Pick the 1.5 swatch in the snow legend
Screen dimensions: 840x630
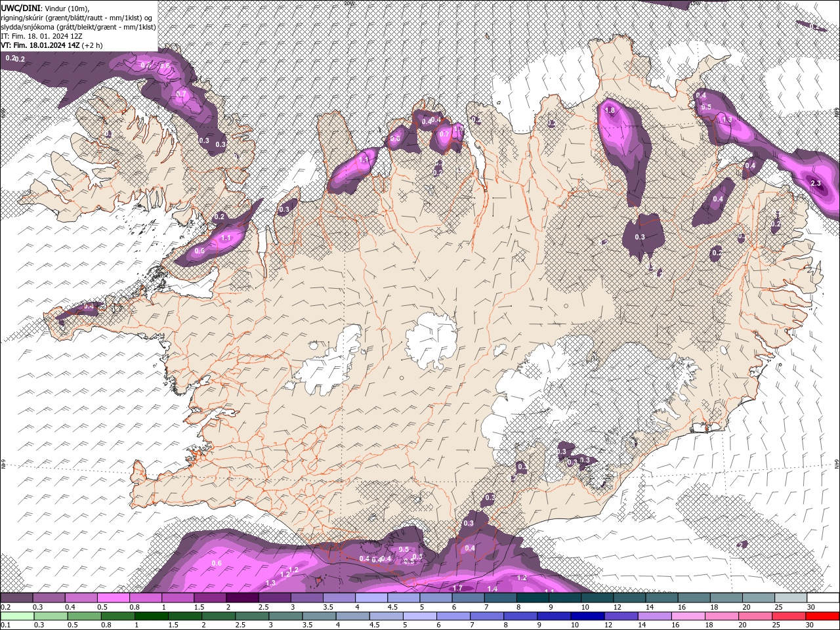point(210,598)
